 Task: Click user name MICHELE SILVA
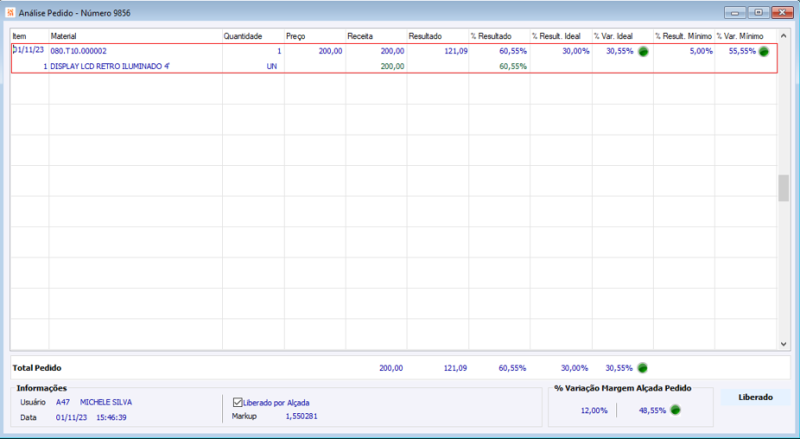pos(106,402)
